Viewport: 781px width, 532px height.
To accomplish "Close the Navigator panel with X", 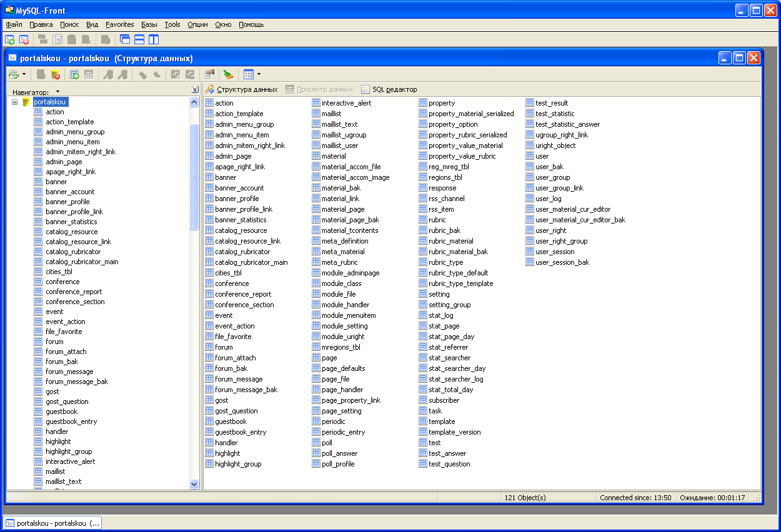I will tap(195, 90).
